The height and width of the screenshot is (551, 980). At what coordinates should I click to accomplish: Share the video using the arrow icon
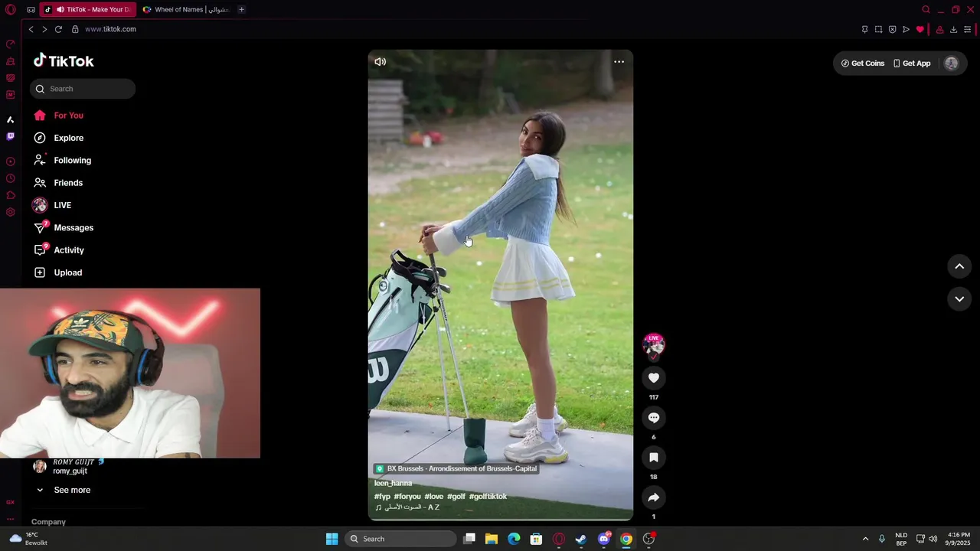(x=653, y=497)
